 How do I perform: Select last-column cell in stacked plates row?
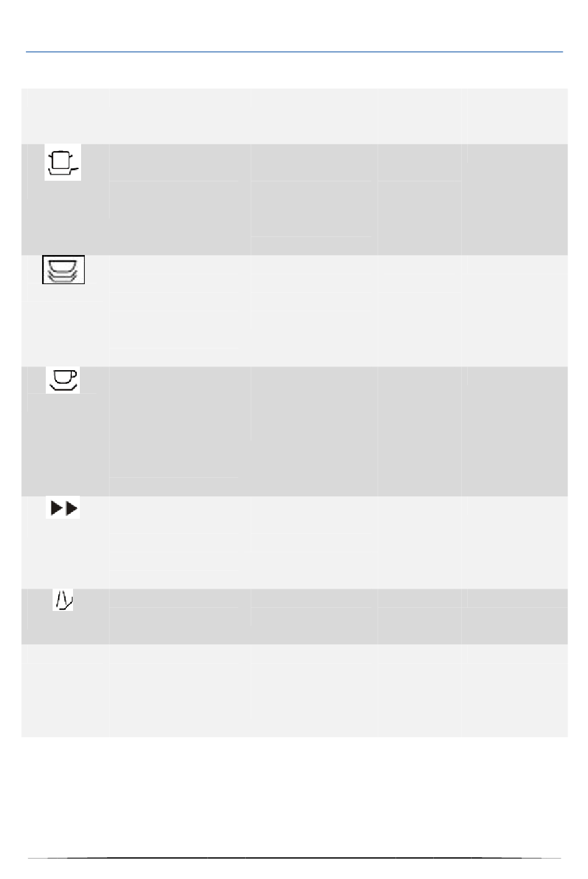[x=514, y=311]
